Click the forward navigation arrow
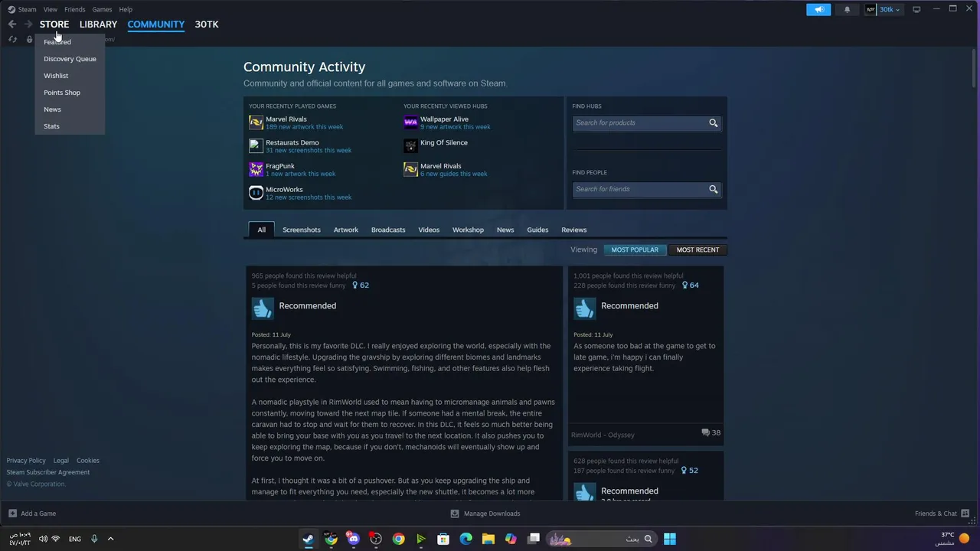The image size is (980, 551). point(28,24)
